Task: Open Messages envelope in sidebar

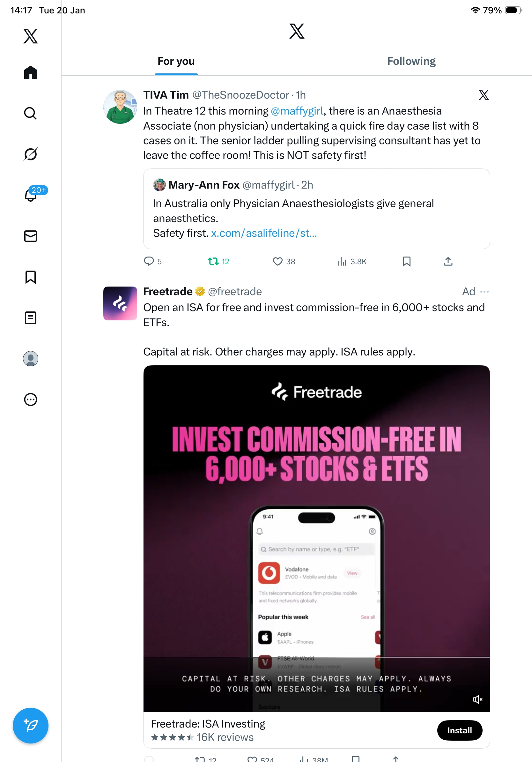Action: pos(31,236)
